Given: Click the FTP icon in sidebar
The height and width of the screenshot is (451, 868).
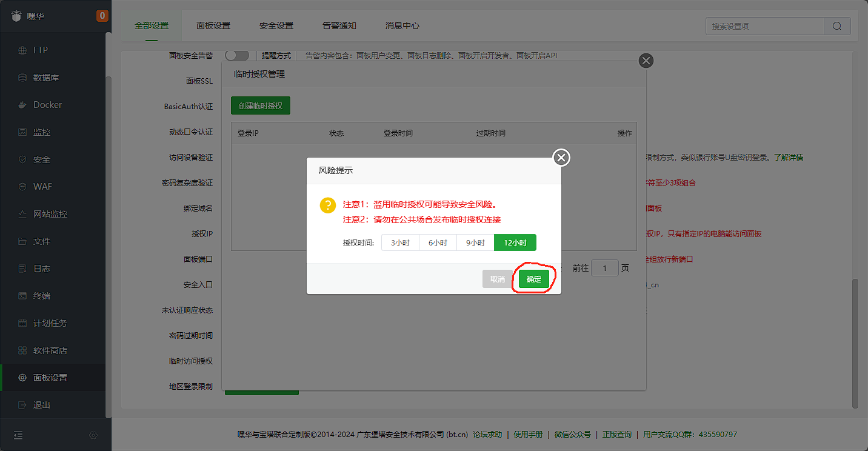Looking at the screenshot, I should click(x=22, y=50).
